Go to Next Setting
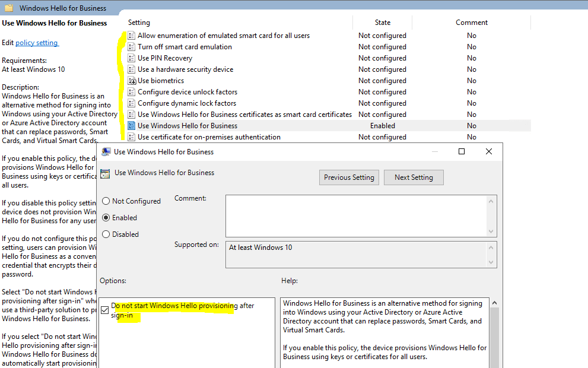The width and height of the screenshot is (588, 368). (414, 177)
